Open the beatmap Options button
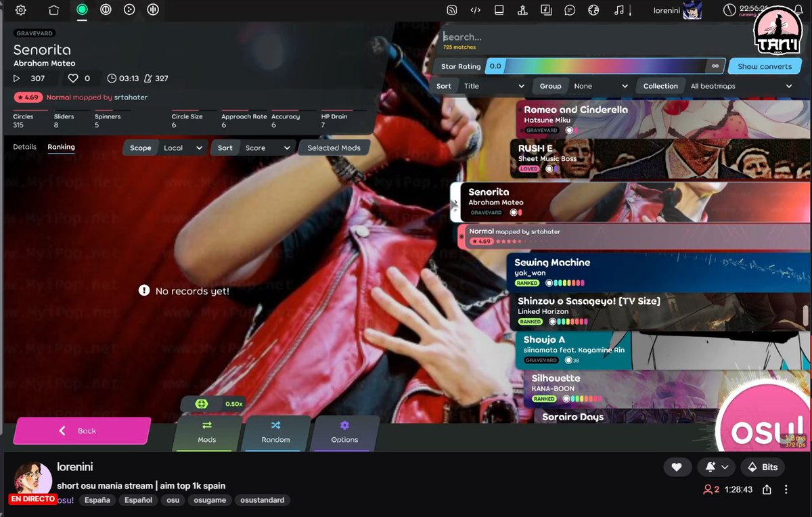This screenshot has height=517, width=812. [x=344, y=433]
